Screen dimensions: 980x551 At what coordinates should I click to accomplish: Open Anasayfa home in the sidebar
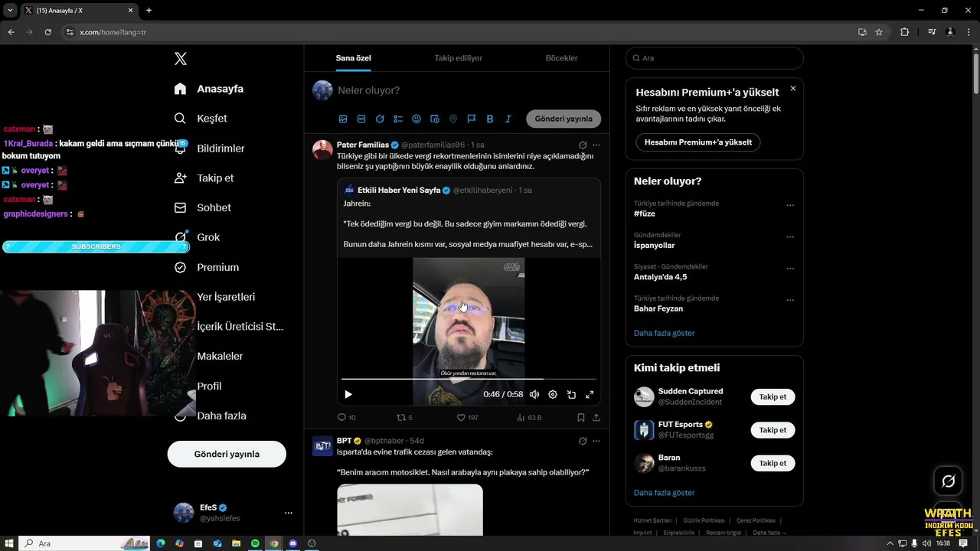(209, 89)
